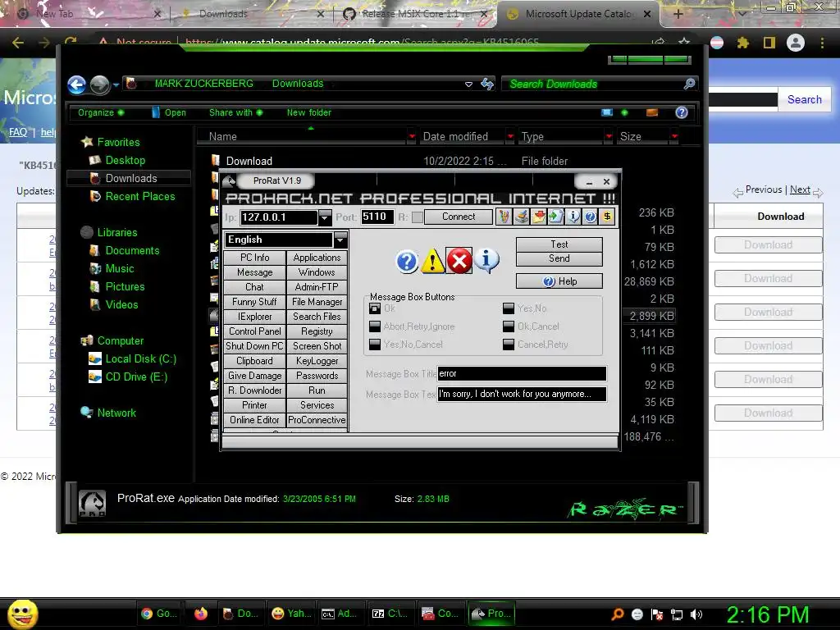Click the yellow dollar sign icon in ProRat
Image resolution: width=840 pixels, height=630 pixels.
pyautogui.click(x=607, y=217)
